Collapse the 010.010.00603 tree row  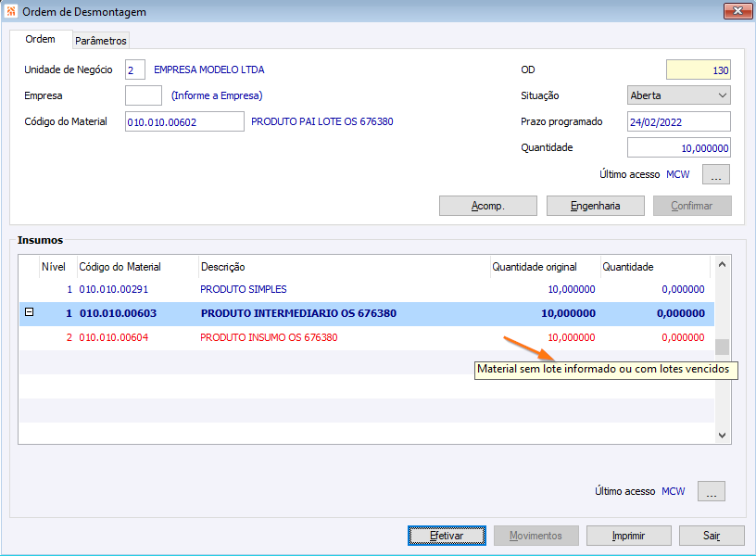point(30,312)
